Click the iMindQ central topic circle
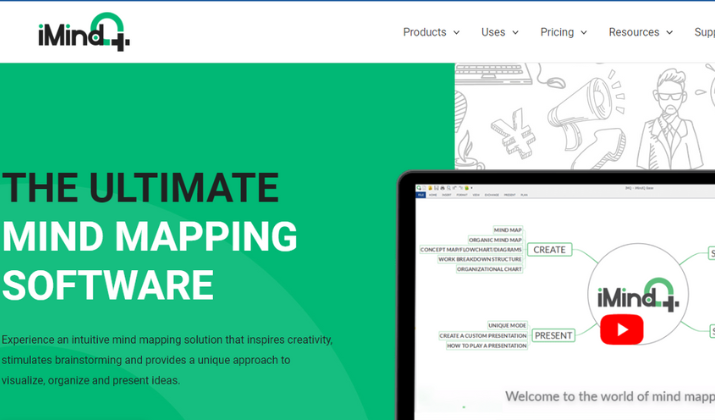The width and height of the screenshot is (715, 420). [x=638, y=295]
